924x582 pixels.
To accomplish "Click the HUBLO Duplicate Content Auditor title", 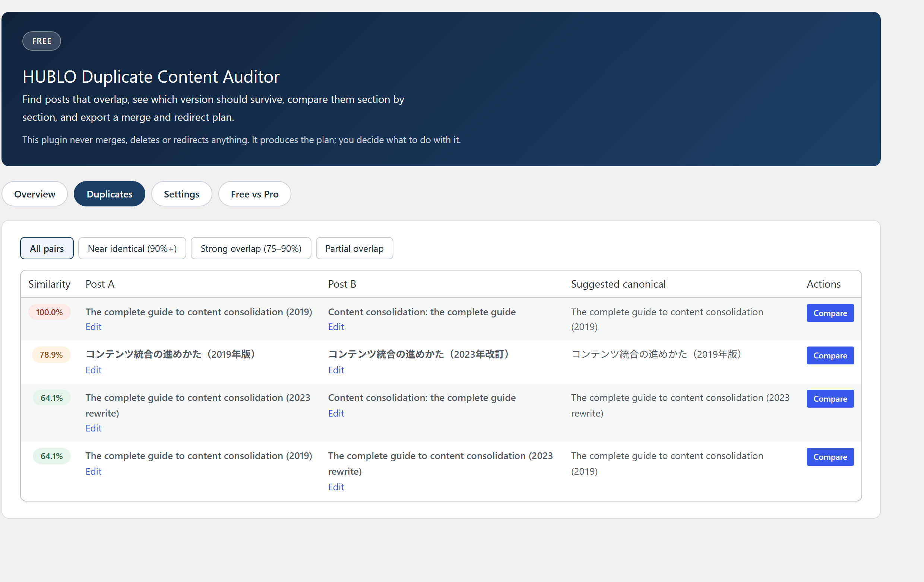I will (151, 77).
